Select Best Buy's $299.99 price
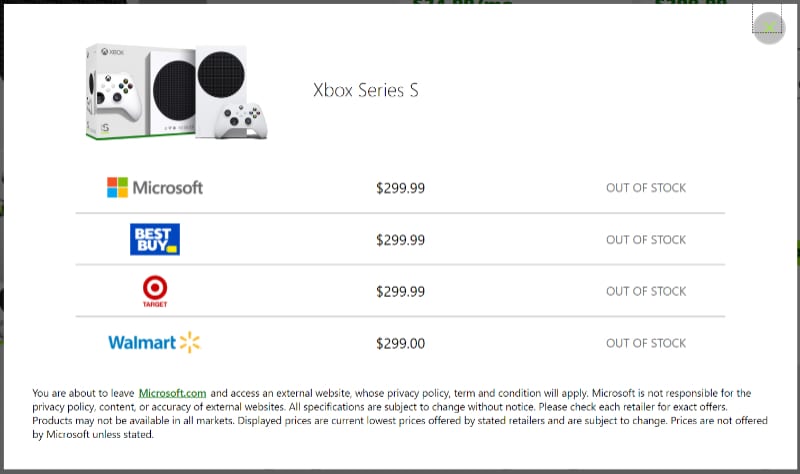The height and width of the screenshot is (474, 800). point(400,240)
